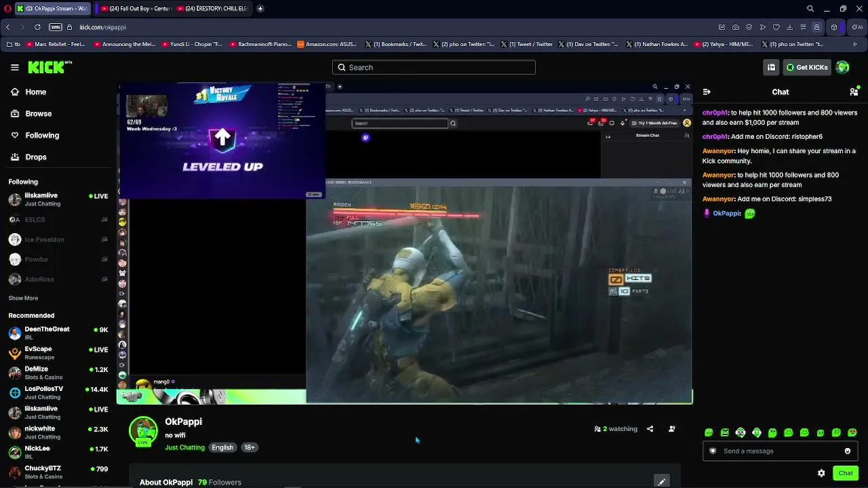This screenshot has height=488, width=868.
Task: Expand followed channels with Show More
Action: (23, 298)
